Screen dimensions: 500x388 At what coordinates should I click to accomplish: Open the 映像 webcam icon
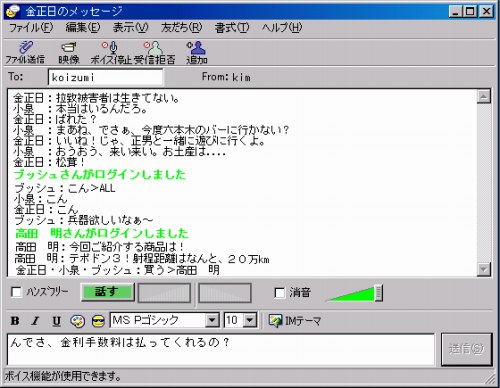click(x=69, y=47)
